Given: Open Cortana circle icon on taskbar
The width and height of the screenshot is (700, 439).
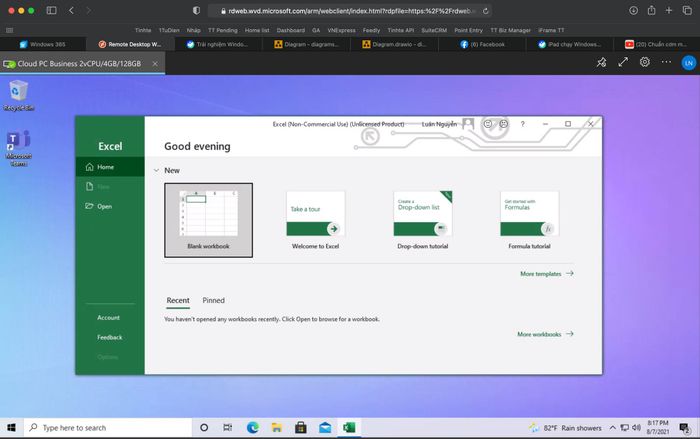Looking at the screenshot, I should [x=204, y=428].
